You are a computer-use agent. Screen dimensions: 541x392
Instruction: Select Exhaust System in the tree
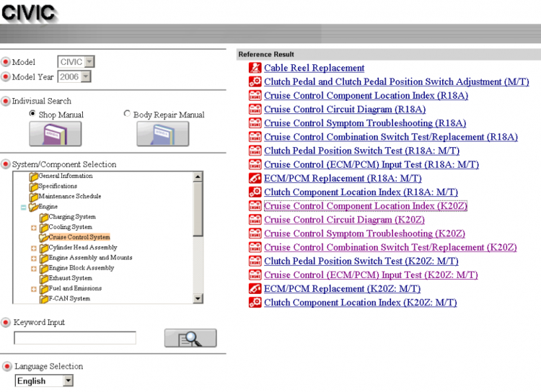pyautogui.click(x=71, y=278)
